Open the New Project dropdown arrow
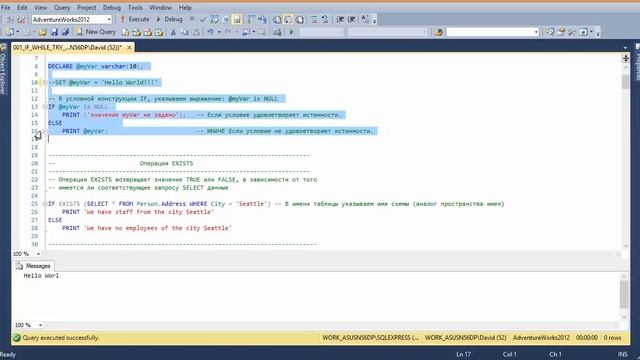Viewport: 640px width, 360px height. click(18, 31)
